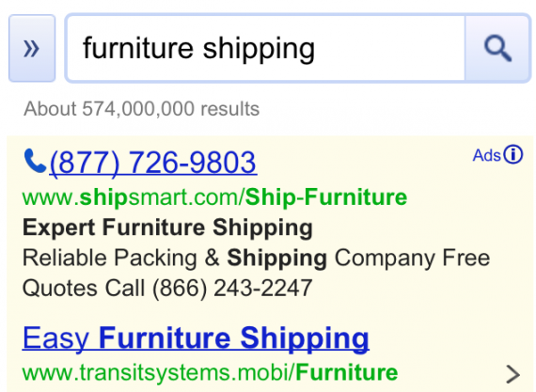Open Easy Furniture Shipping ad link

(x=196, y=338)
